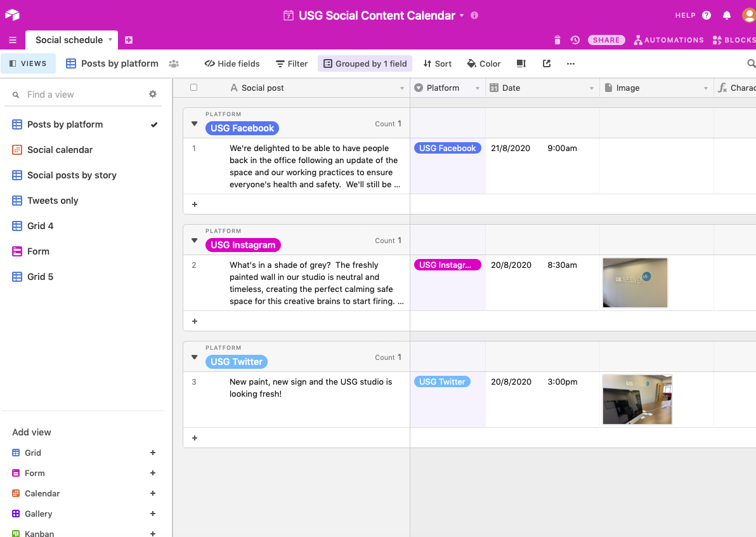The image size is (756, 537).
Task: Tick the select-all rows checkbox
Action: [194, 88]
